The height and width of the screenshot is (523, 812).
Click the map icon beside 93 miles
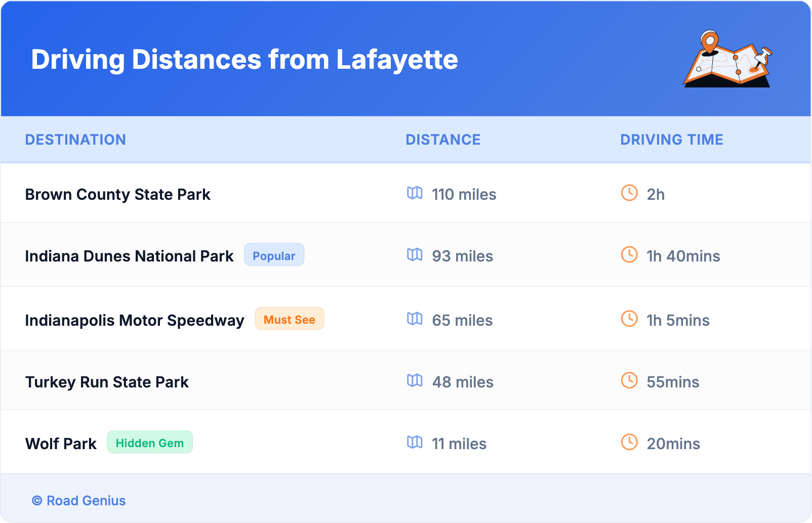pyautogui.click(x=415, y=255)
